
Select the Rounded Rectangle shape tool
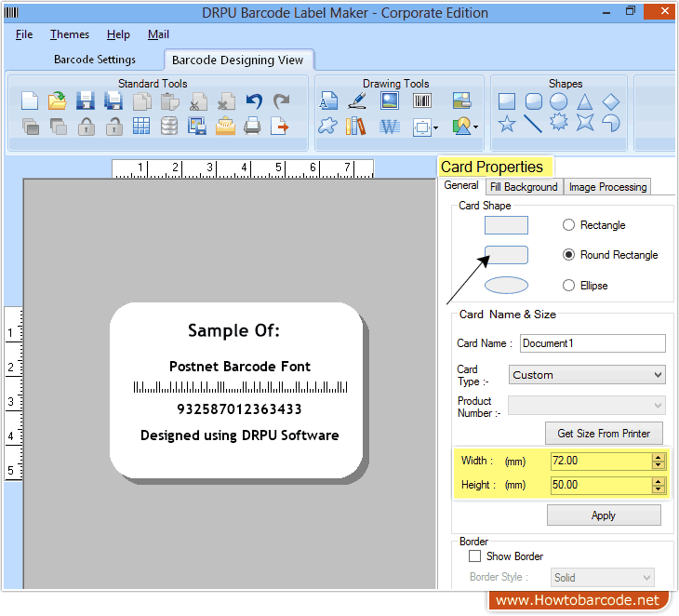point(534,101)
